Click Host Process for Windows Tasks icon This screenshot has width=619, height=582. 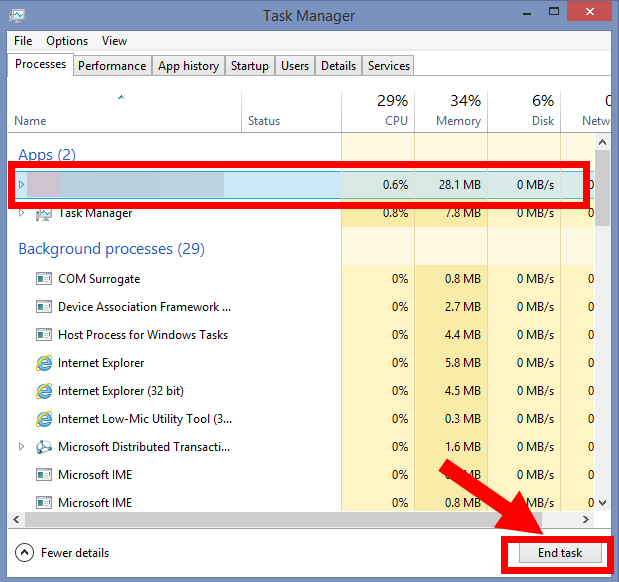(x=44, y=335)
